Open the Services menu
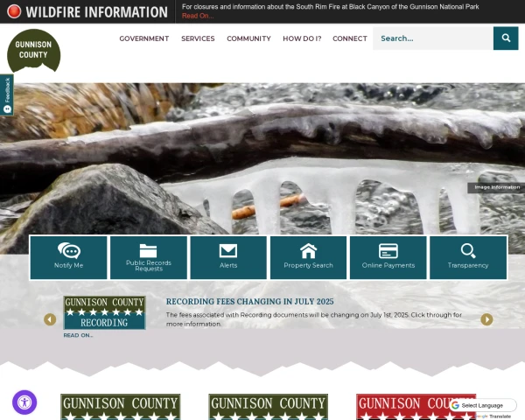This screenshot has width=525, height=420. coord(198,38)
